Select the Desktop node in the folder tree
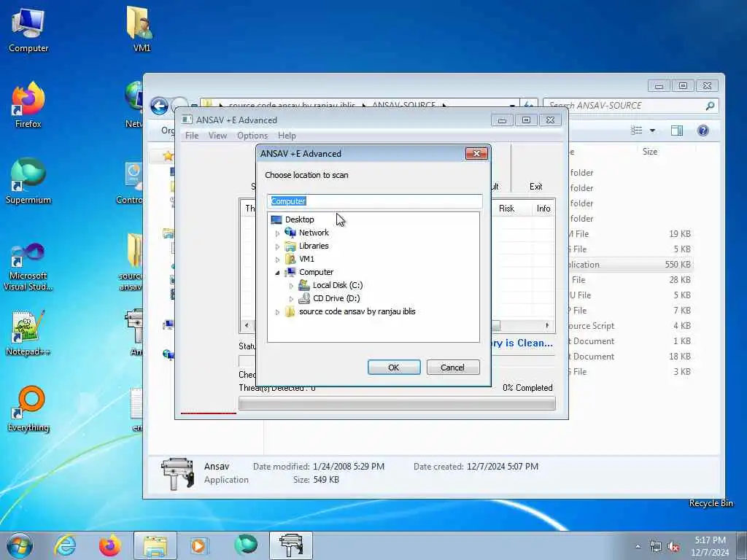Screen dimensions: 747x560 (299, 219)
